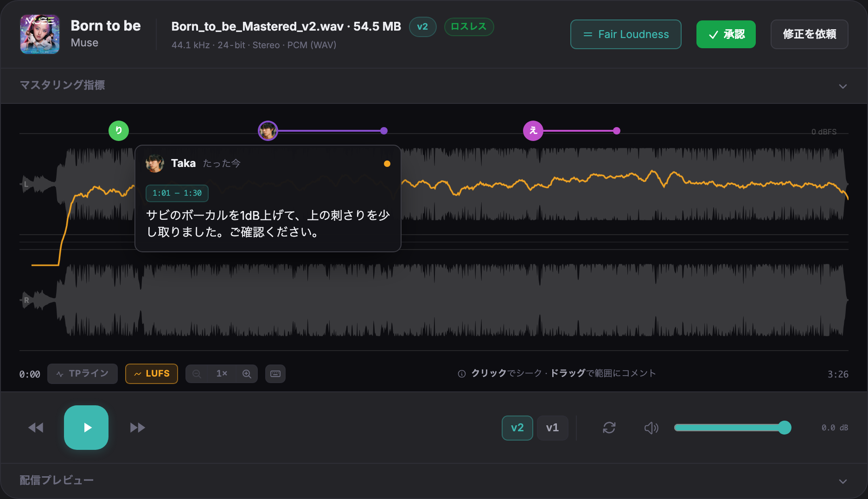Image resolution: width=868 pixels, height=499 pixels.
Task: Open the green り comment marker
Action: pos(119,131)
